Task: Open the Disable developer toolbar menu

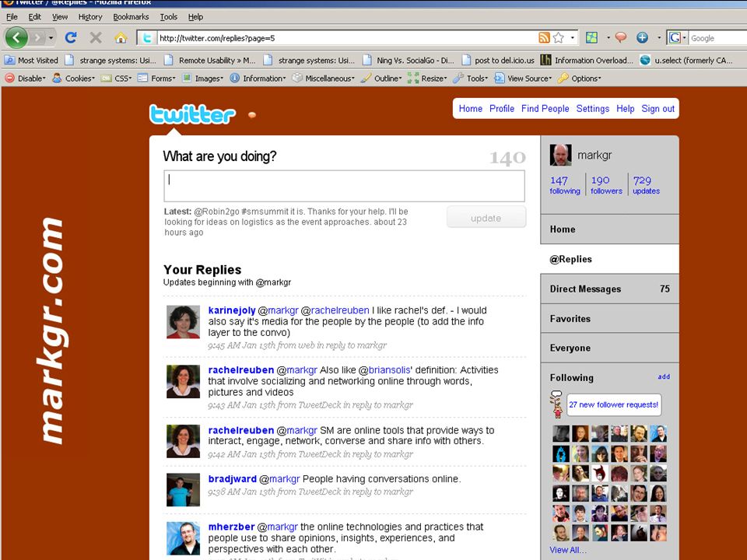Action: click(x=26, y=78)
